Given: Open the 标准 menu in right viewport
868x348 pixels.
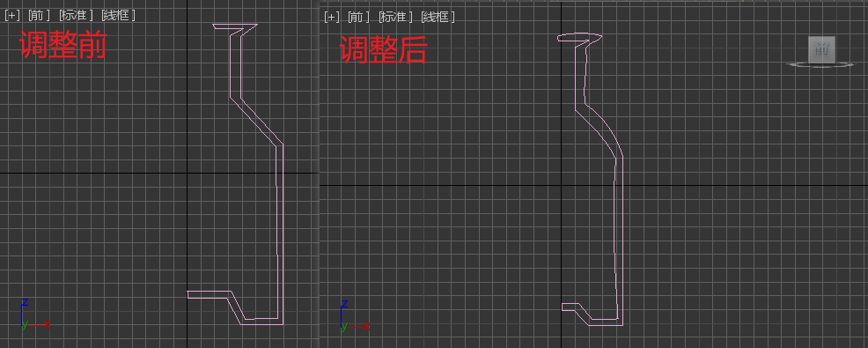Looking at the screenshot, I should [x=395, y=17].
